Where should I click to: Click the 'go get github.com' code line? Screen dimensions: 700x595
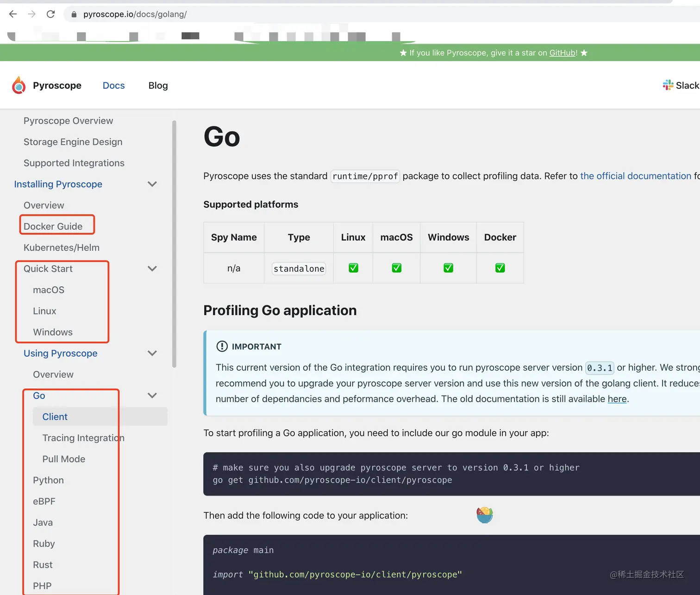pos(332,480)
